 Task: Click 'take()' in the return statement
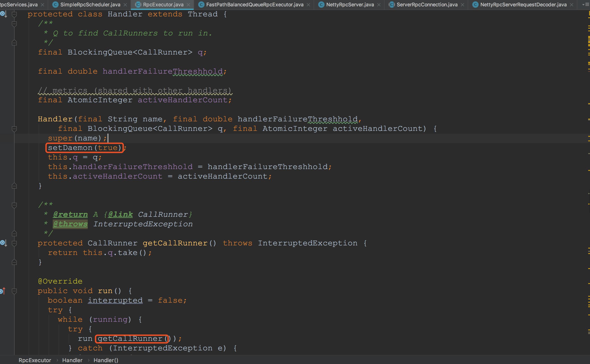pyautogui.click(x=132, y=252)
